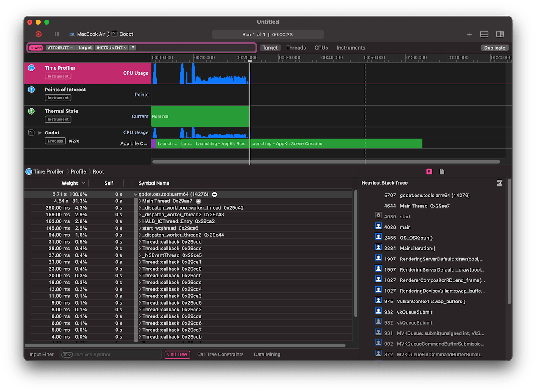Click the red Record button
Image resolution: width=536 pixels, height=392 pixels.
tap(39, 34)
